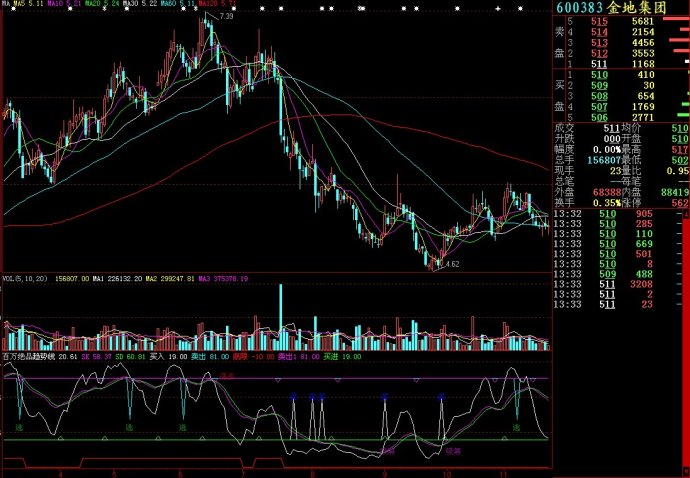The image size is (690, 478).
Task: Click the 幅度 value 0.00%
Action: coord(607,150)
